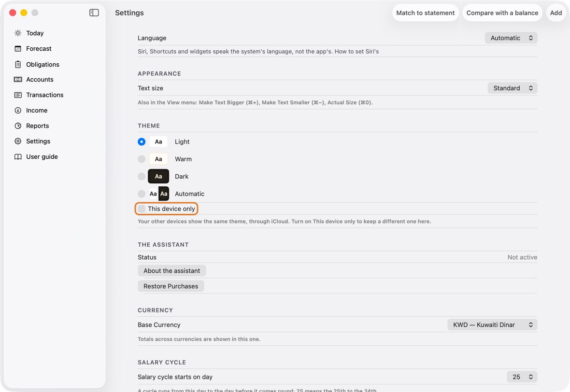Click the Income arrow-circle icon
Image resolution: width=570 pixels, height=392 pixels.
click(18, 111)
